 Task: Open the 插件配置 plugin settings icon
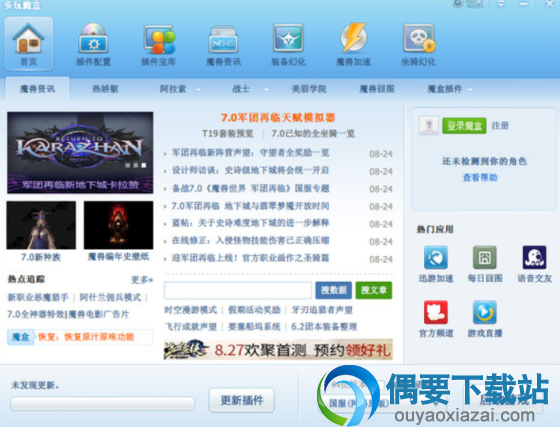[x=93, y=38]
